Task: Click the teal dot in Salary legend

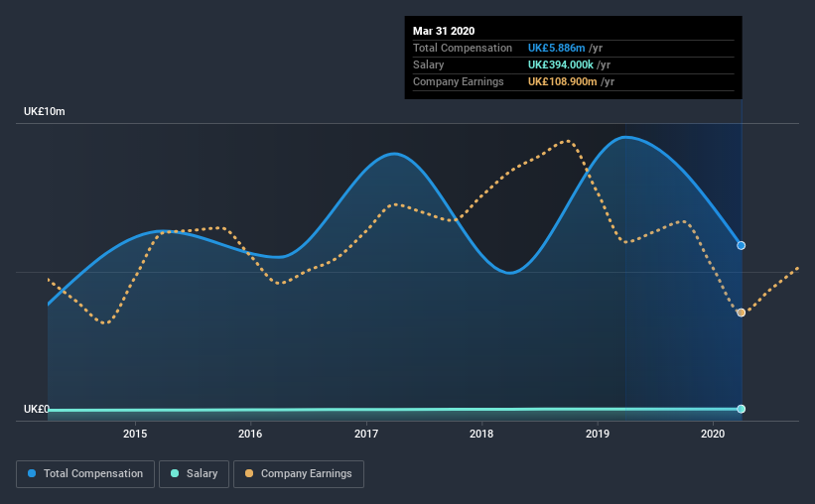Action: click(175, 473)
